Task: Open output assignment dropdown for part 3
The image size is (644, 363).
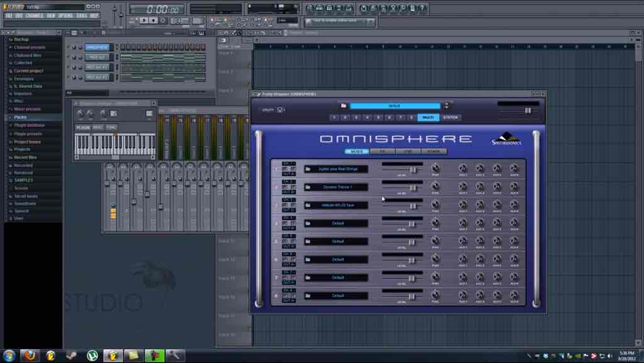Action: tap(289, 210)
